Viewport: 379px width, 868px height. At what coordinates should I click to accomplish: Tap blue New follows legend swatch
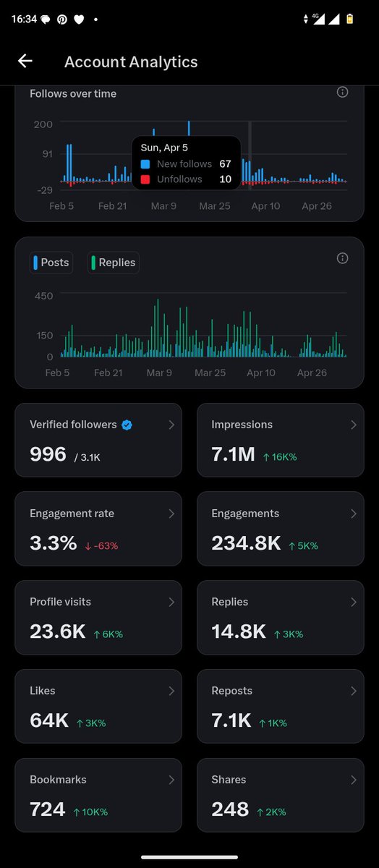coord(145,164)
